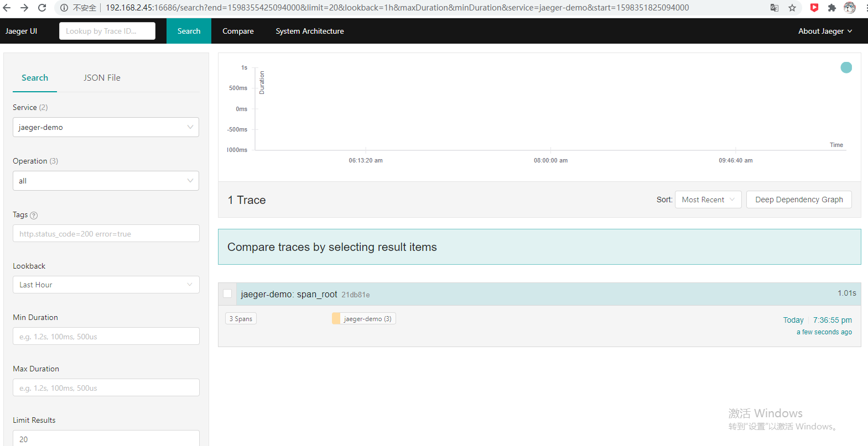Focus the Tags input field
Image resolution: width=868 pixels, height=446 pixels.
[106, 233]
